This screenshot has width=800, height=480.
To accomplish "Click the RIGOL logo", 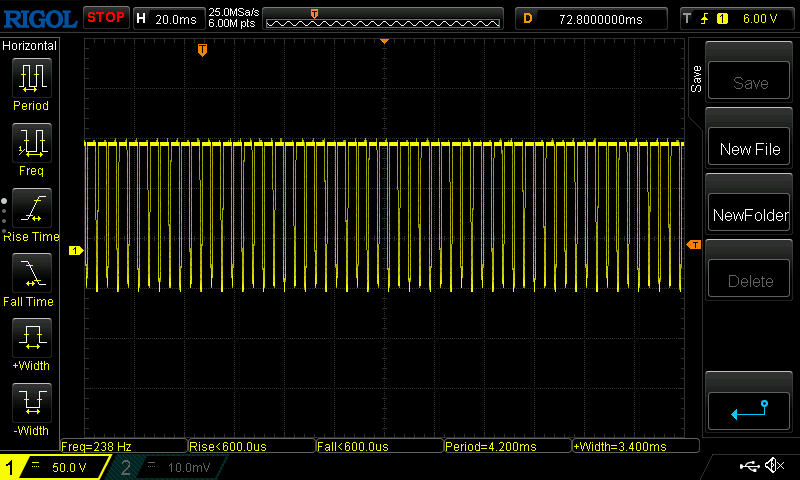I will point(40,19).
